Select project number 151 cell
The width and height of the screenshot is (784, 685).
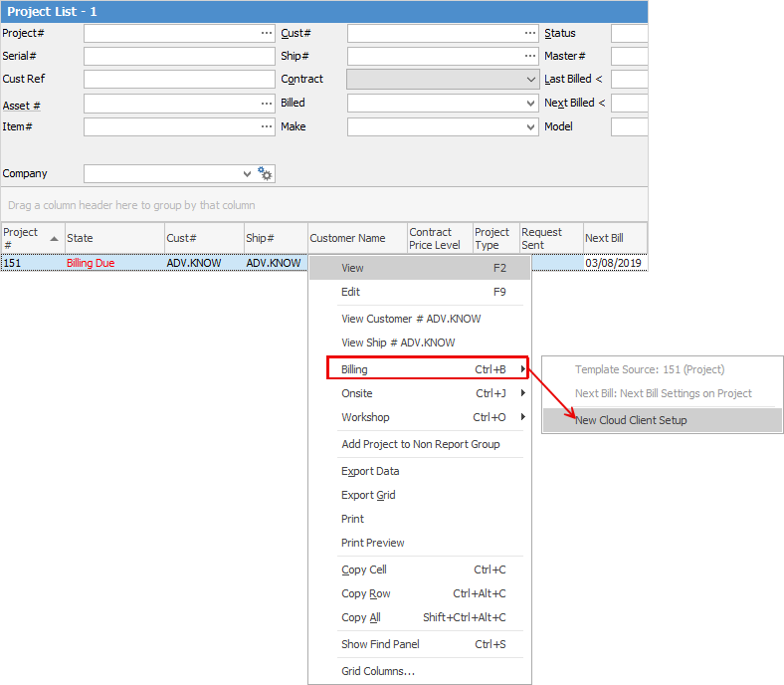33,263
